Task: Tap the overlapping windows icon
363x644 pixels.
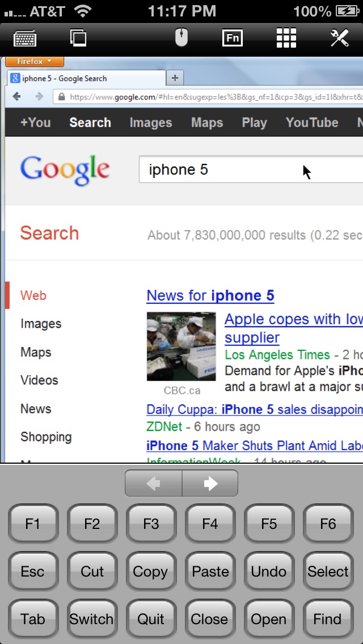Action: (x=78, y=38)
